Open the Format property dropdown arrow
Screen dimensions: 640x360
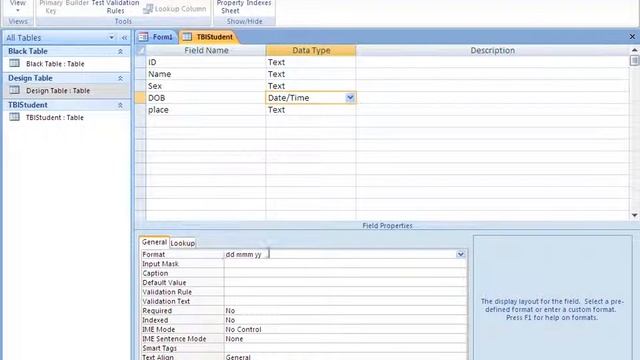click(461, 254)
